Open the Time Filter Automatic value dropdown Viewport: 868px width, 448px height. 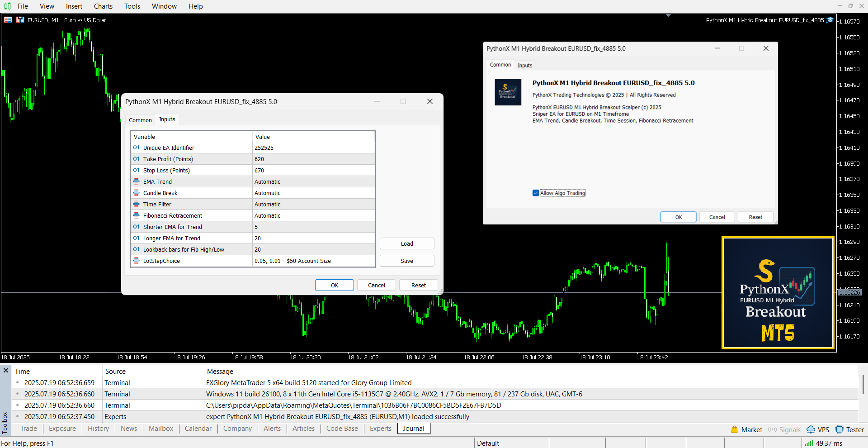(x=313, y=204)
